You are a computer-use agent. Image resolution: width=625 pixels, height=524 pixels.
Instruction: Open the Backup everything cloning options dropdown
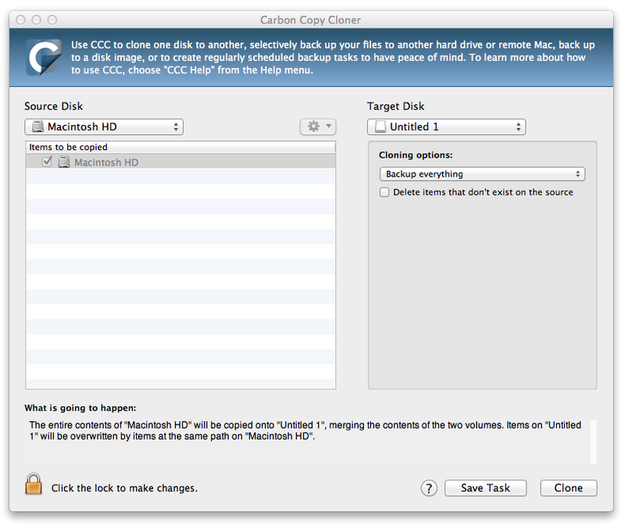tap(482, 174)
